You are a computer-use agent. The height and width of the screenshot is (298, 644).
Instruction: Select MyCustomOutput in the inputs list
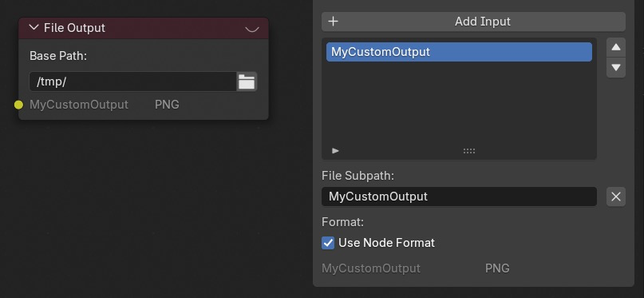pyautogui.click(x=459, y=52)
